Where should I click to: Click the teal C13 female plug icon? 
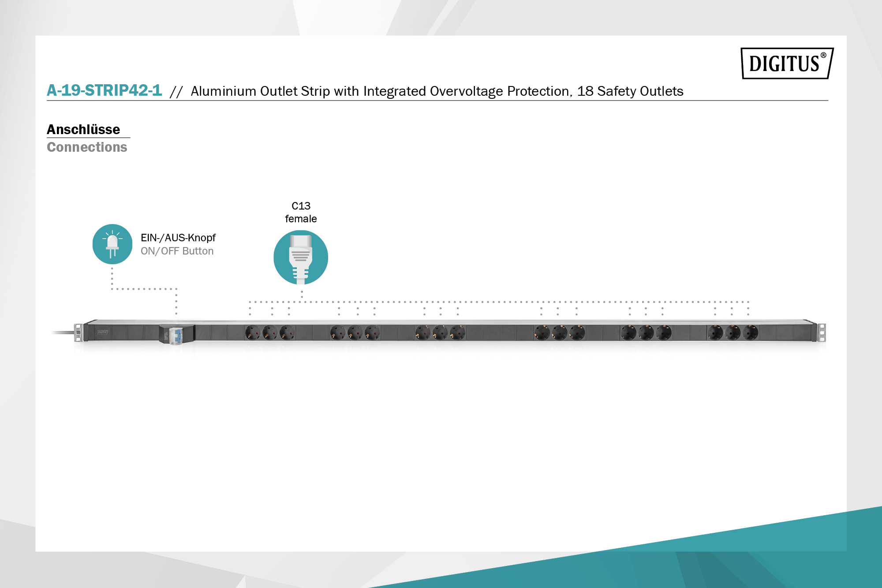(301, 258)
